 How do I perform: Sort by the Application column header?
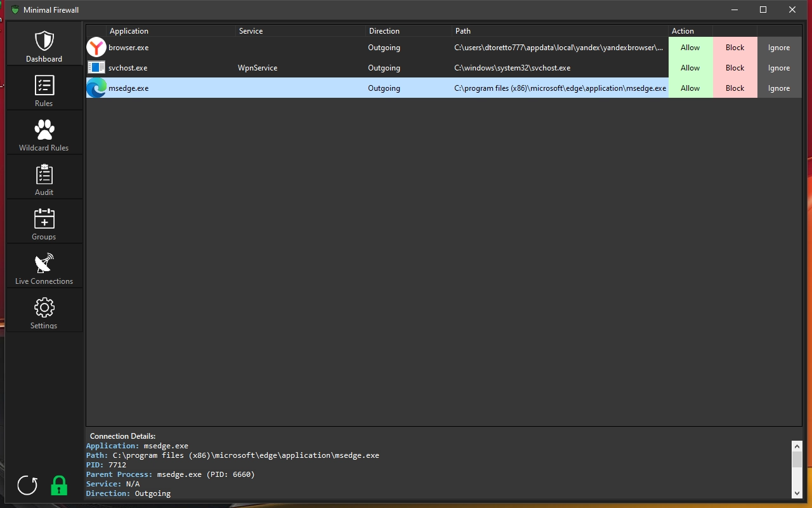171,30
